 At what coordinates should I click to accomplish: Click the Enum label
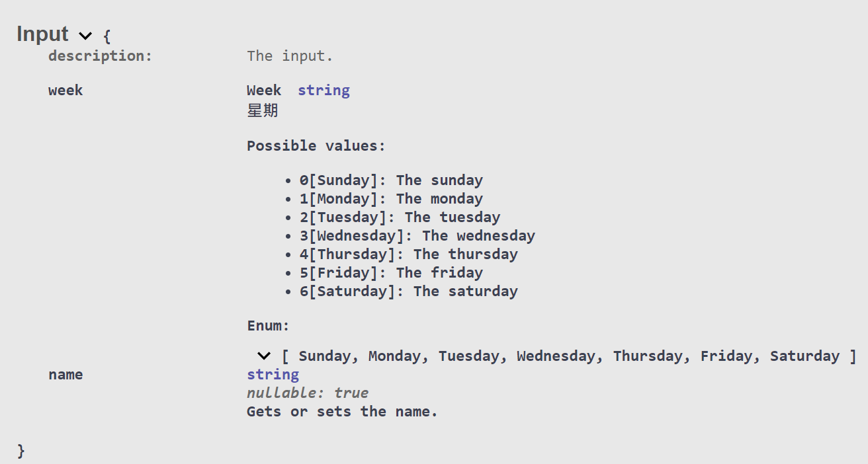(267, 325)
